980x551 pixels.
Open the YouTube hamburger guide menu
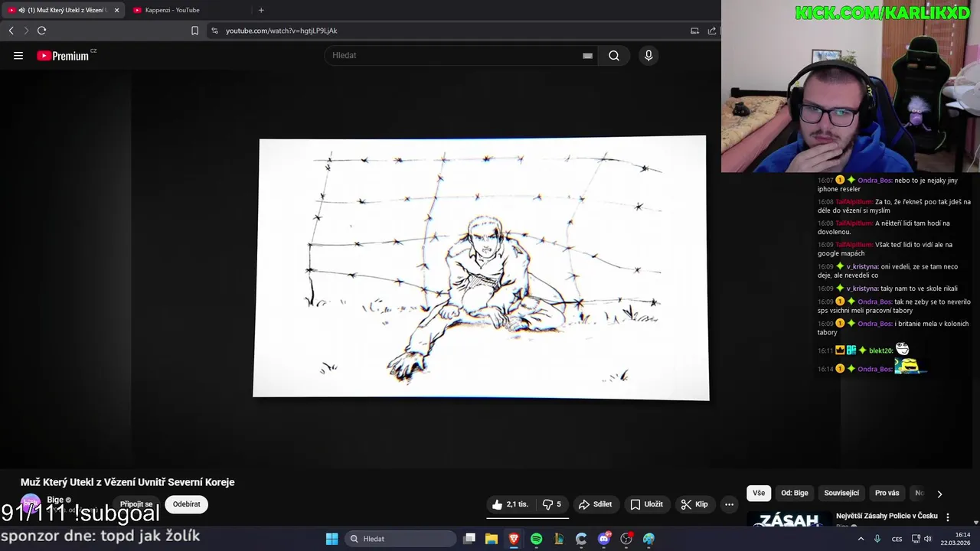click(18, 56)
